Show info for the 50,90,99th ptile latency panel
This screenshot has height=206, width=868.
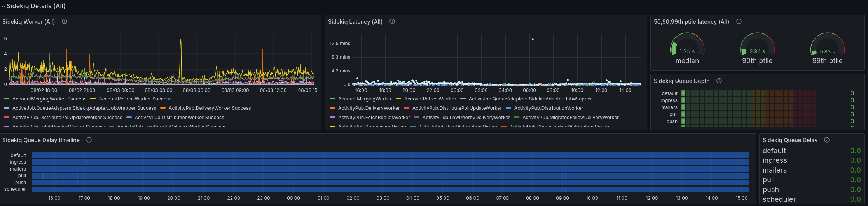(x=739, y=22)
